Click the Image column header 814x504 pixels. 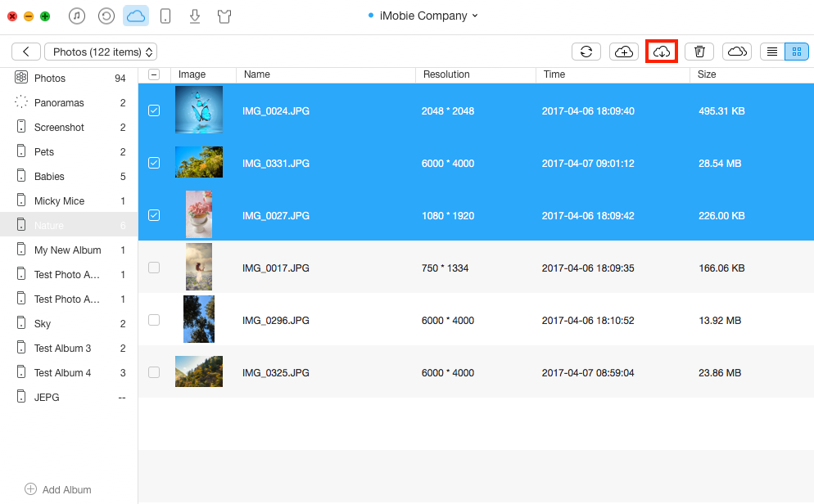(x=203, y=74)
